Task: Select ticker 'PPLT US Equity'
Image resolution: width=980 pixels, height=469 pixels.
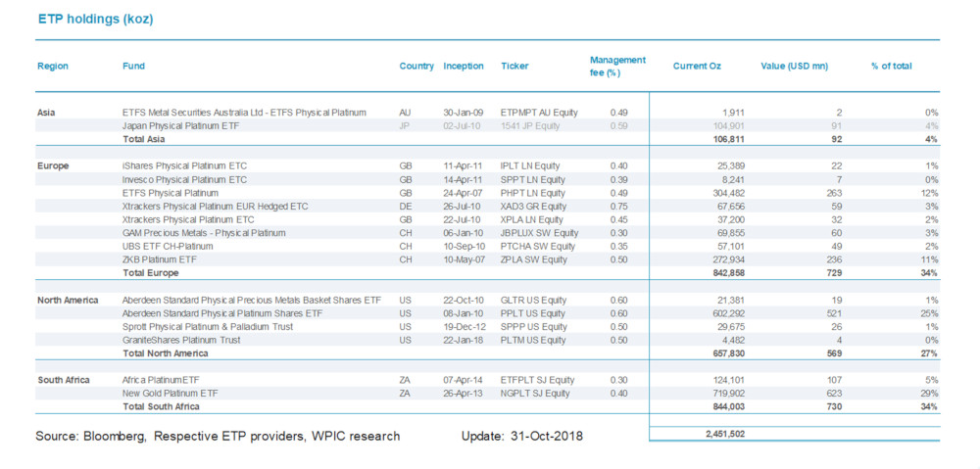Action: [x=532, y=313]
